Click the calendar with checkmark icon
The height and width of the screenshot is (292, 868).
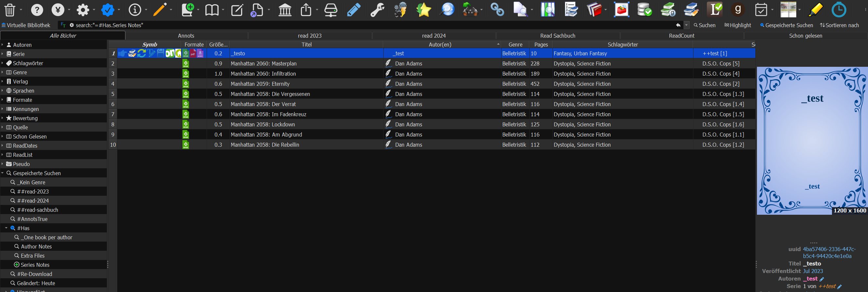[761, 10]
